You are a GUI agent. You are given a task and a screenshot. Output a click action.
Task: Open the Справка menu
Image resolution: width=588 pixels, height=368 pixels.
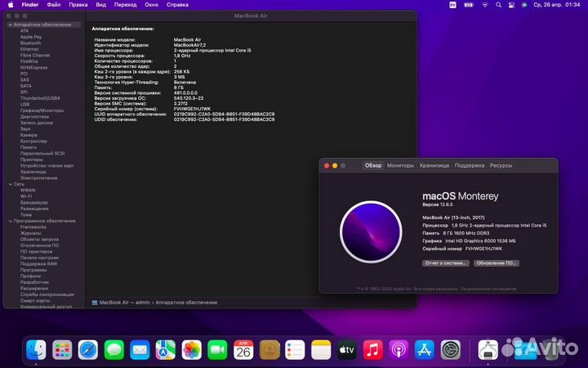[x=177, y=5]
